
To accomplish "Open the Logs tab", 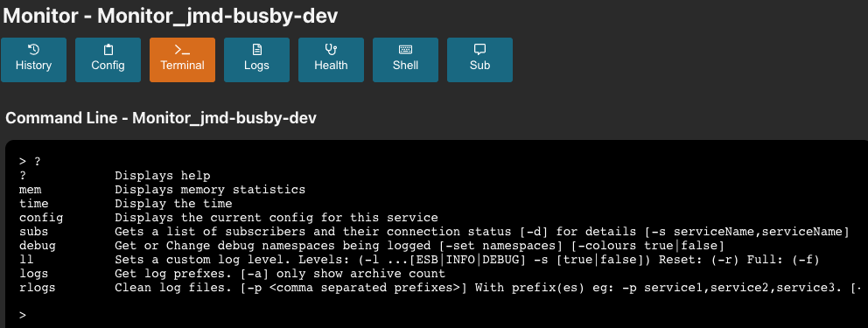I will tap(256, 59).
